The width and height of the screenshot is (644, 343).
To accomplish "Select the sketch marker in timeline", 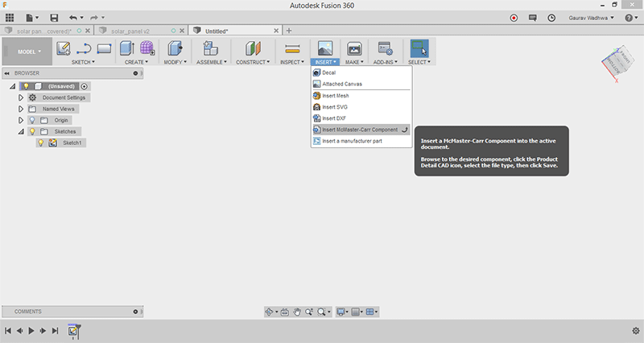I will (x=73, y=331).
